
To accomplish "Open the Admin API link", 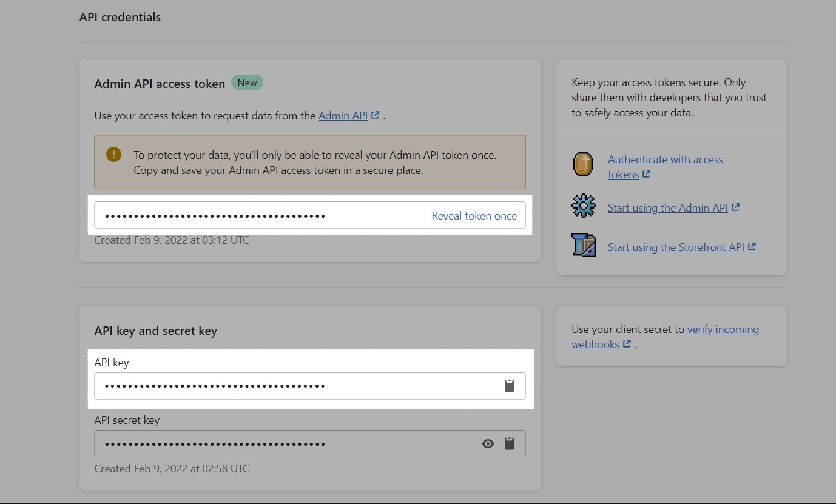I will pyautogui.click(x=342, y=115).
